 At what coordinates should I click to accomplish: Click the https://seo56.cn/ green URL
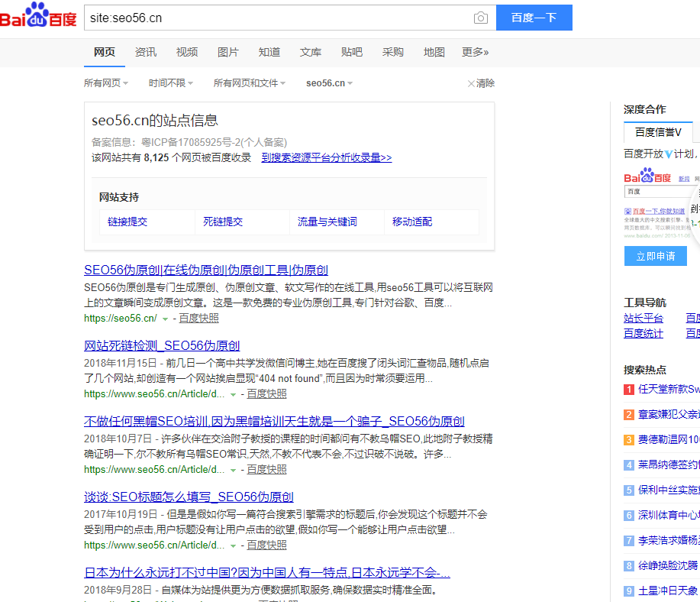[121, 319]
